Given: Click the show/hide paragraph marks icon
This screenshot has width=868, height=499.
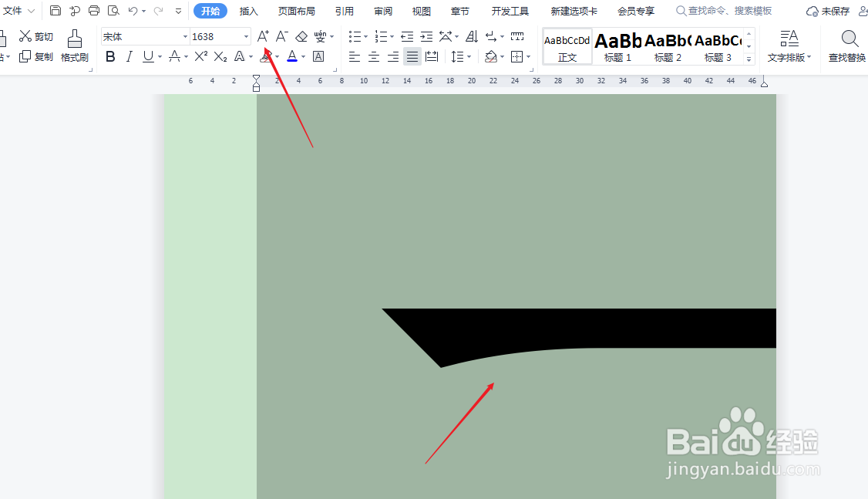Looking at the screenshot, I should (491, 36).
